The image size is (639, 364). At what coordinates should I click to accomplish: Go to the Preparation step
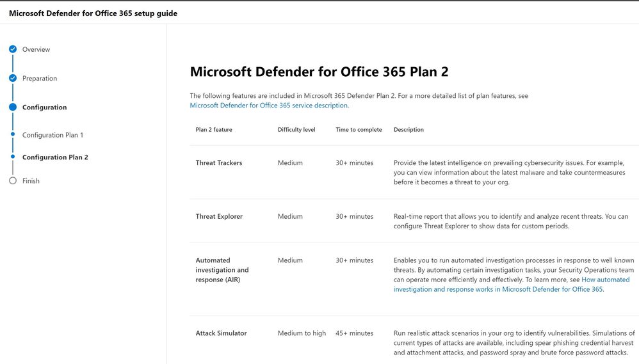[40, 78]
